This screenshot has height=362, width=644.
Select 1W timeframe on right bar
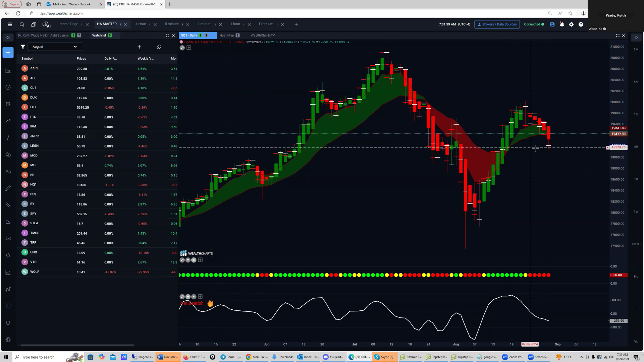click(x=636, y=212)
